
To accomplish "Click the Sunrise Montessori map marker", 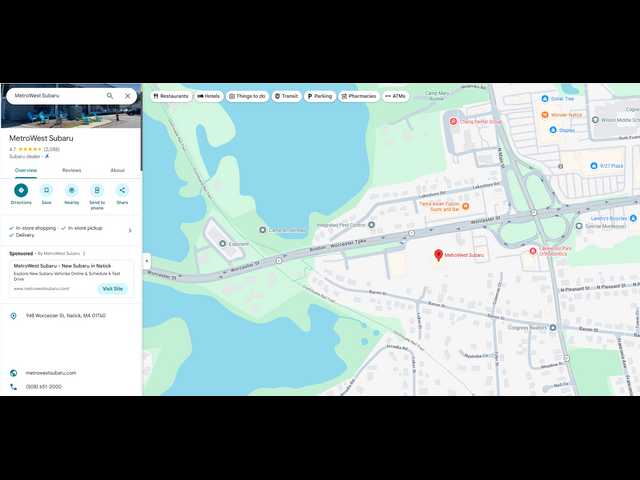I will click(579, 226).
